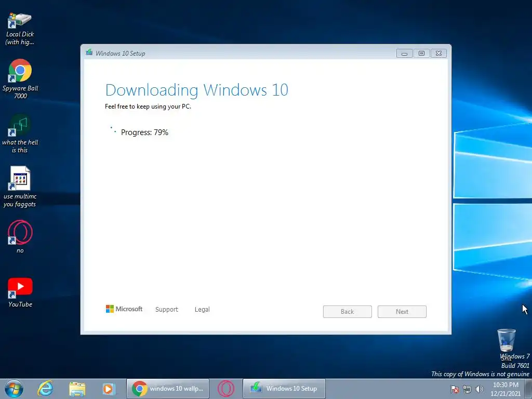The height and width of the screenshot is (399, 532).
Task: Open the Opera GX taskbar icon
Action: pos(226,389)
